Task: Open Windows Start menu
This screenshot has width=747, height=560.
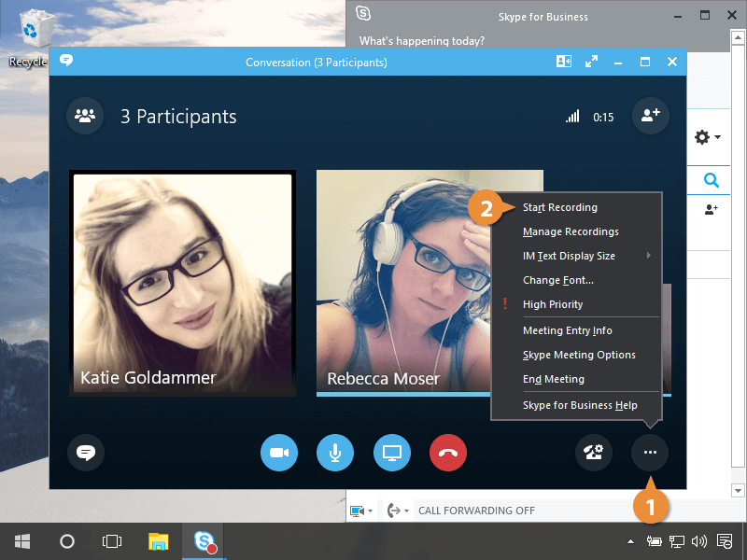Action: [22, 541]
